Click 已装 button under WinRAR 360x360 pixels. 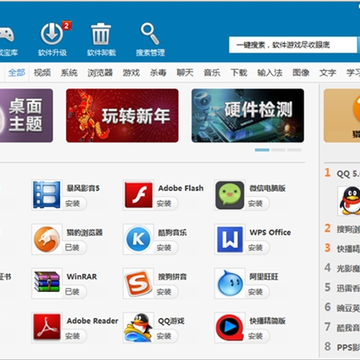tap(74, 292)
